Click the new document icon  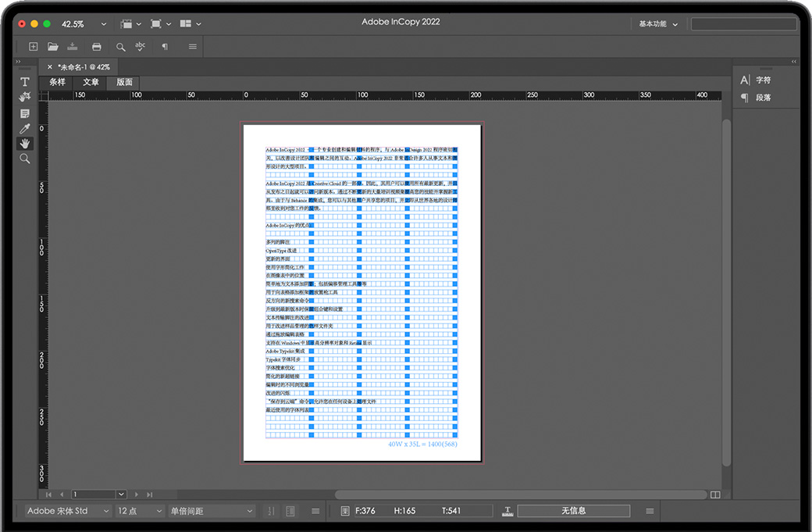click(33, 47)
